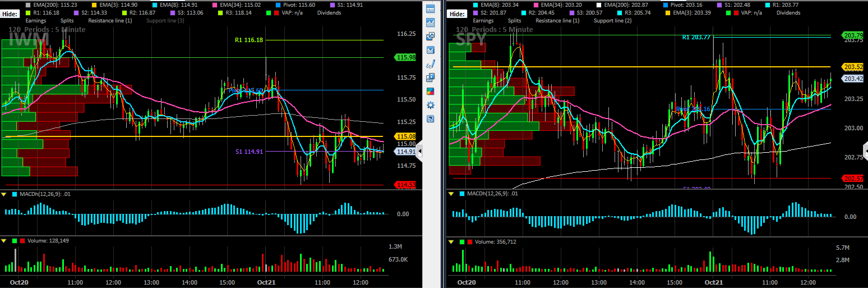The height and width of the screenshot is (288, 868).
Task: Toggle Dividends on IWM legend
Action: coord(329,12)
